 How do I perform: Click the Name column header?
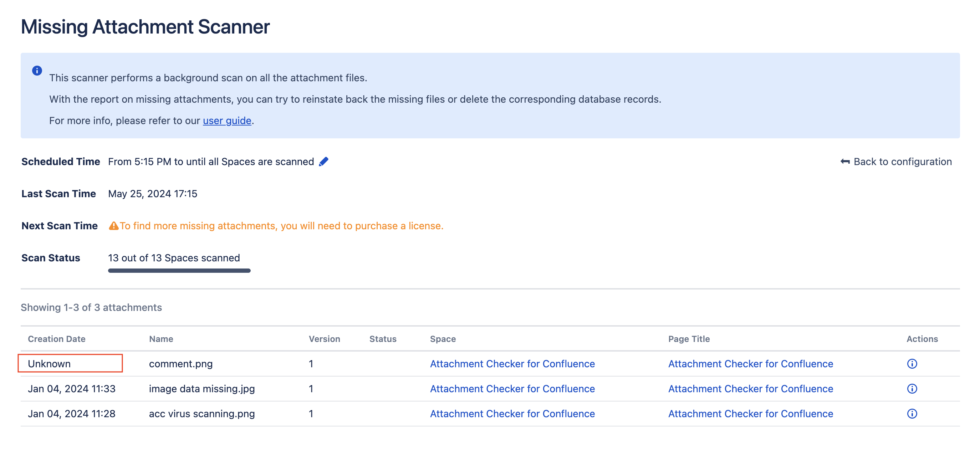pyautogui.click(x=161, y=338)
